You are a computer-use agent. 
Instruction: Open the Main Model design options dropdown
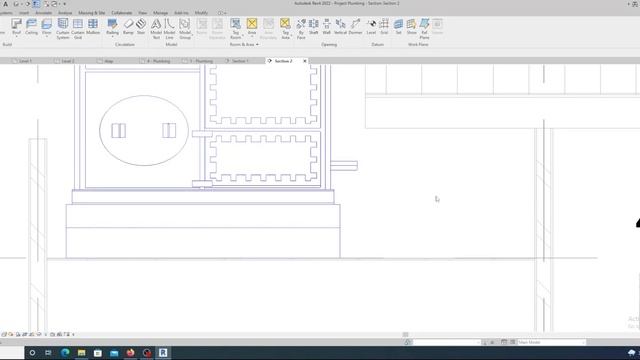551,342
